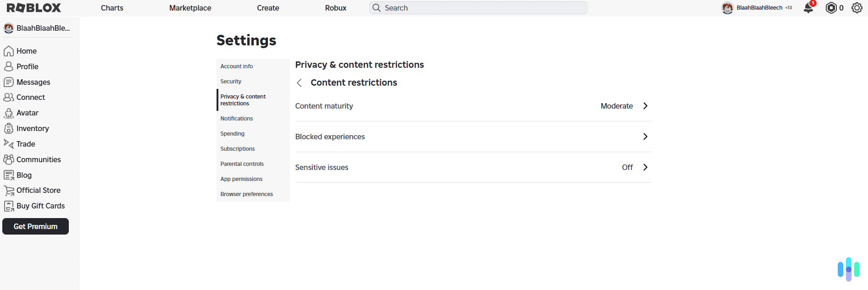Go back using the Content restrictions arrow
868x290 pixels.
click(x=299, y=83)
